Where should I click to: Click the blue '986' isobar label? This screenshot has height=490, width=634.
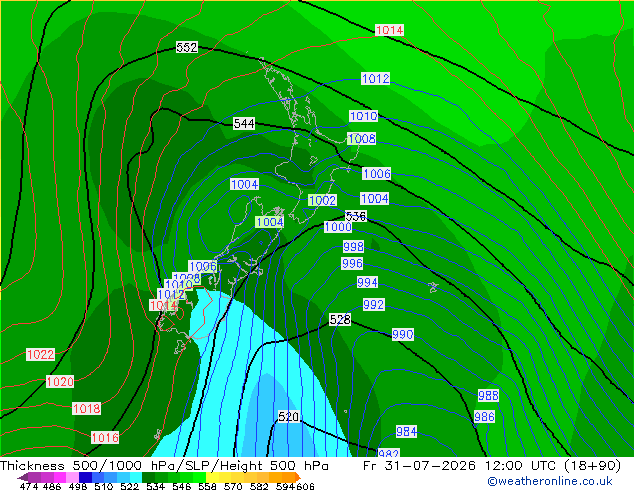484,416
